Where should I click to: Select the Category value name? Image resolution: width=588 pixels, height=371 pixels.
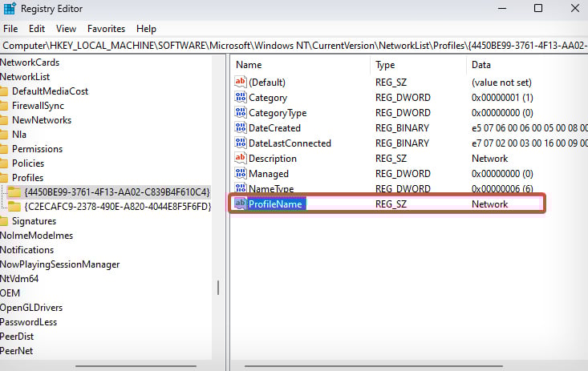pyautogui.click(x=268, y=98)
